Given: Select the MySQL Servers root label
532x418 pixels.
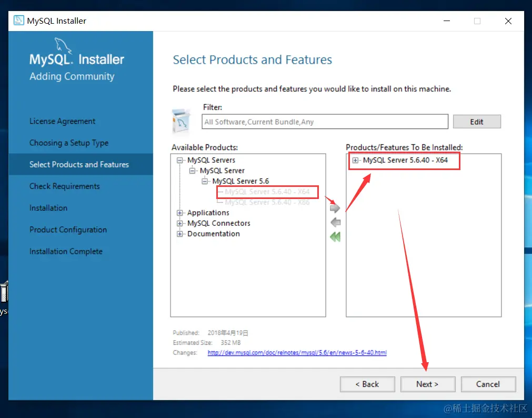Looking at the screenshot, I should (x=211, y=160).
